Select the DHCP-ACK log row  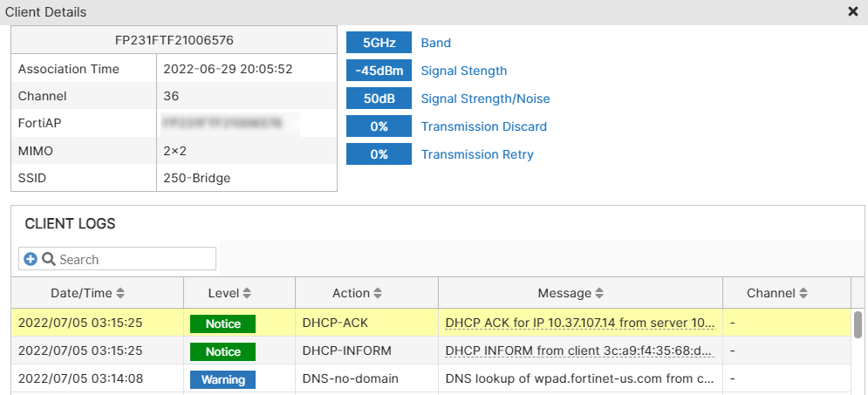(x=335, y=323)
